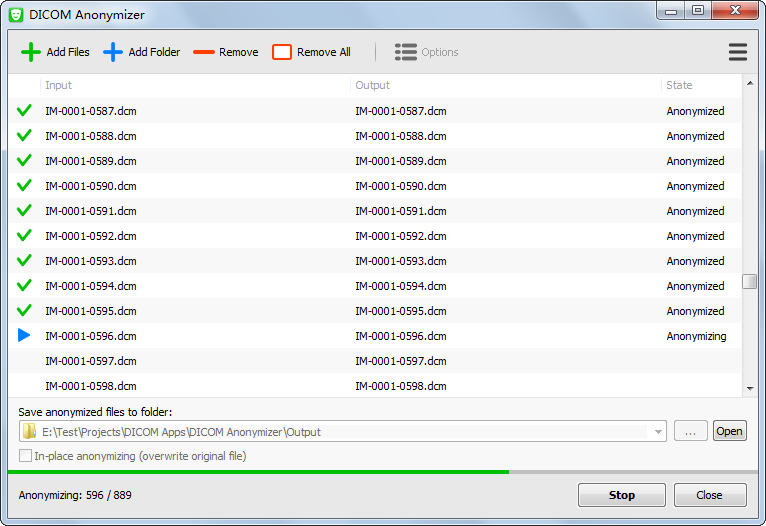
Task: Sort by the Input column header
Action: tap(195, 86)
